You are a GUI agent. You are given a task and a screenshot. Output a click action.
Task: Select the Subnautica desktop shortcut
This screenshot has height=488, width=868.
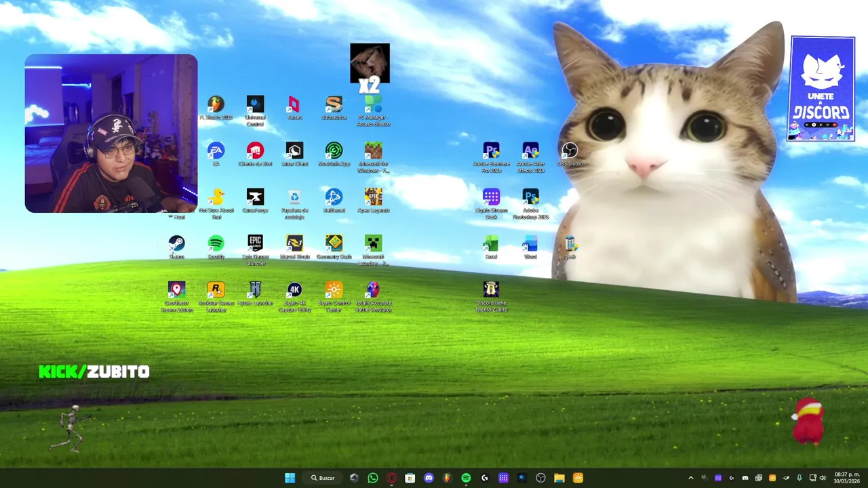coord(334,108)
